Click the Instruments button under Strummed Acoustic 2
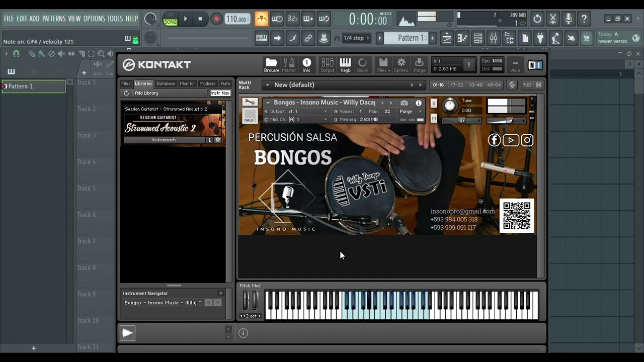 (164, 140)
